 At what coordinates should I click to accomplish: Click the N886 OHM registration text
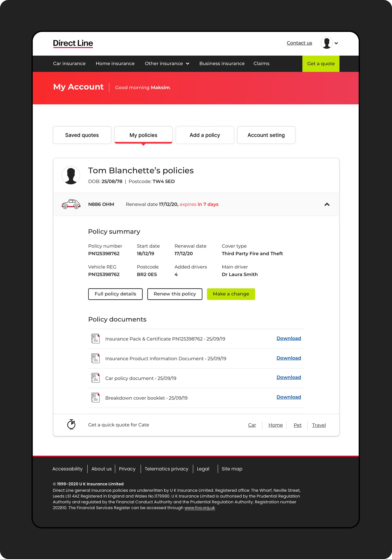coord(101,204)
